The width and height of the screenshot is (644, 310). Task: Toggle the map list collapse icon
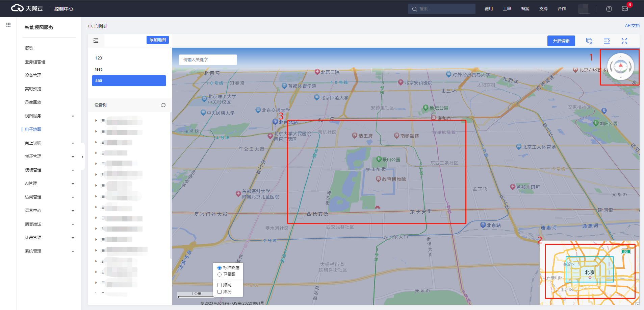click(96, 41)
